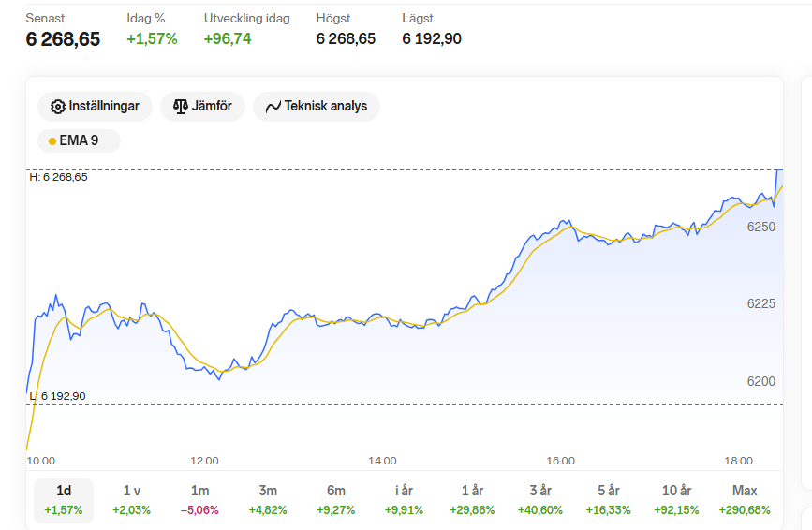Click the Senast value 6 268,65
This screenshot has width=812, height=530.
pyautogui.click(x=63, y=39)
